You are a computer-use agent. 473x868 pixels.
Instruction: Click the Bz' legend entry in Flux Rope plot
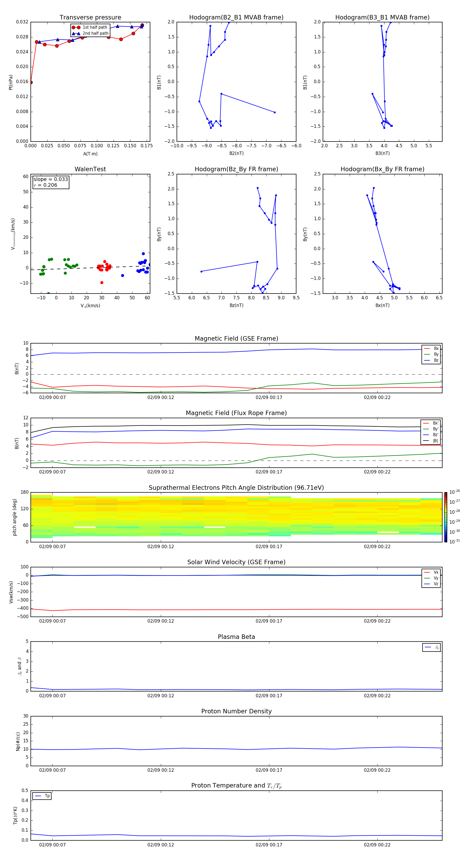(431, 435)
